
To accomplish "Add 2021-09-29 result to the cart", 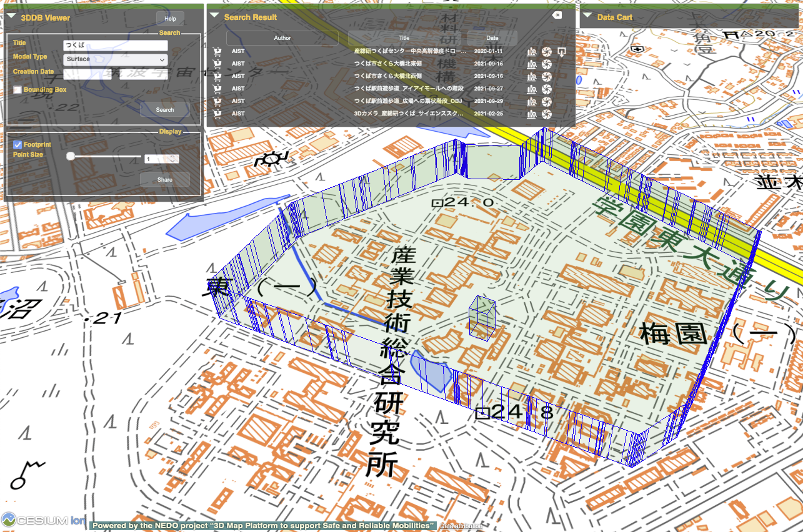I will pyautogui.click(x=217, y=101).
